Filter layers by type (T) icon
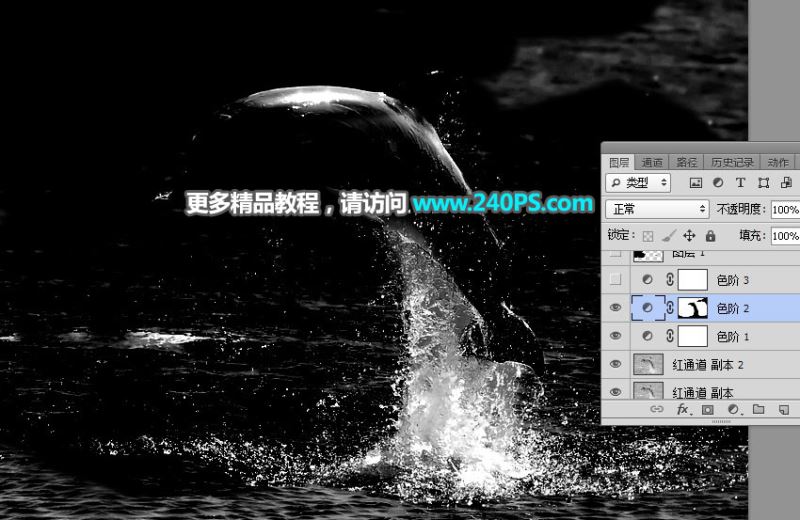Image resolution: width=800 pixels, height=520 pixels. [740, 183]
